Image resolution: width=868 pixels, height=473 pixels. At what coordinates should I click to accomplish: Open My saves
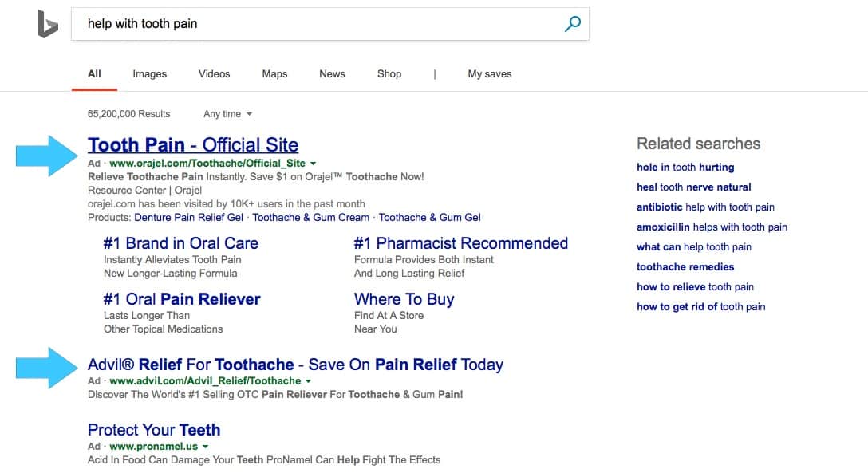(x=489, y=73)
